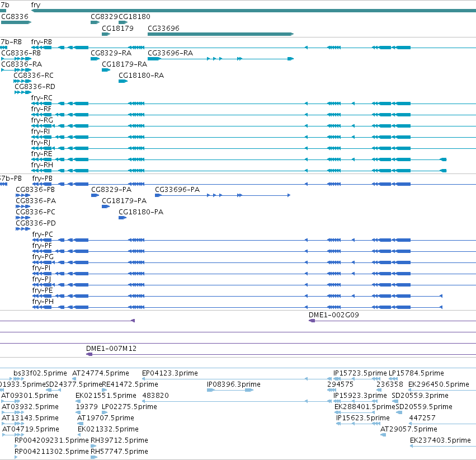This screenshot has height=460, width=476.
Task: Click the fry-RF transcript label
Action: tap(41, 109)
